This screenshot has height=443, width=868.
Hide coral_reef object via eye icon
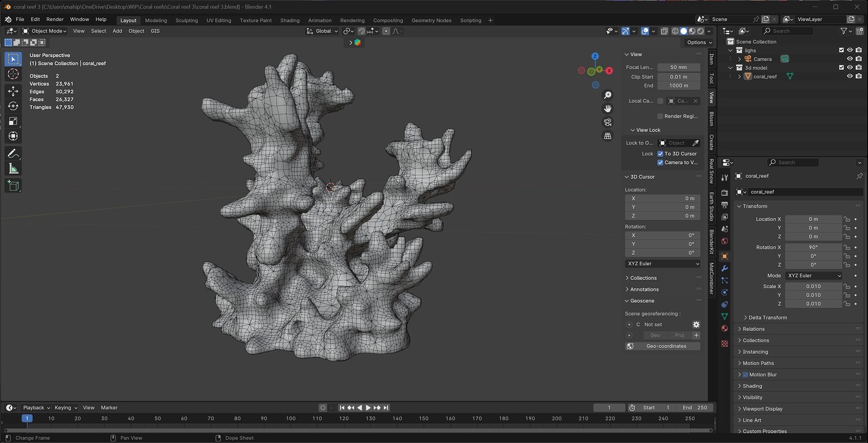tap(850, 76)
